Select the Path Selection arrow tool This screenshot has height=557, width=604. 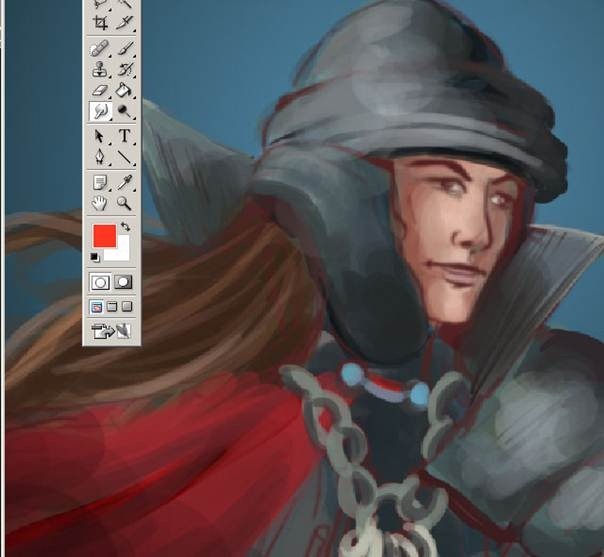(x=100, y=136)
